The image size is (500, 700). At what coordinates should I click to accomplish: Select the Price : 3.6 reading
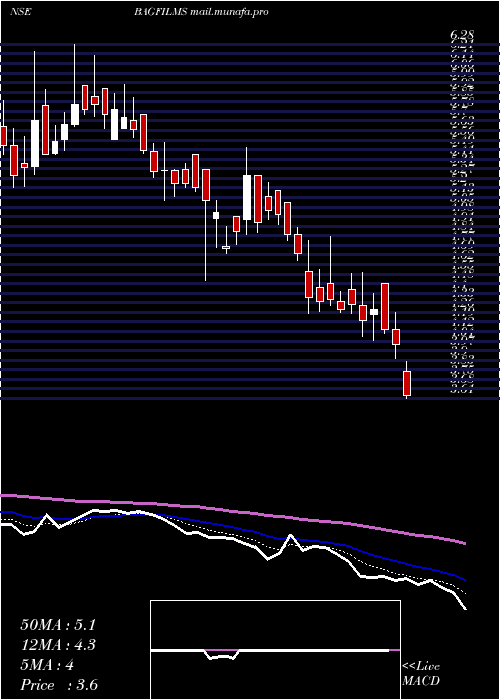59,685
